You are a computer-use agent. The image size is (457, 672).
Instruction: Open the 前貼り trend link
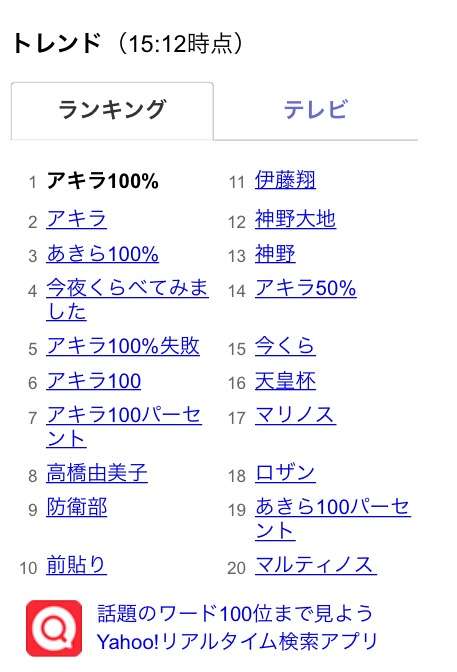tap(76, 565)
